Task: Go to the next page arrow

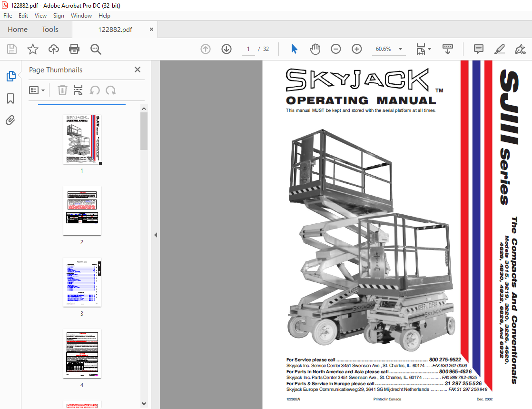Action: (x=226, y=49)
